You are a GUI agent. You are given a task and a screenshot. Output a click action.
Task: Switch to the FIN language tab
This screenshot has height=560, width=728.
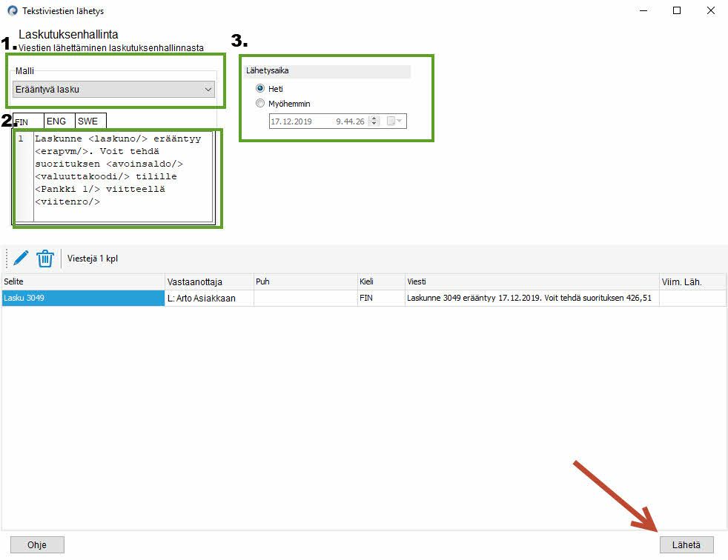click(28, 121)
